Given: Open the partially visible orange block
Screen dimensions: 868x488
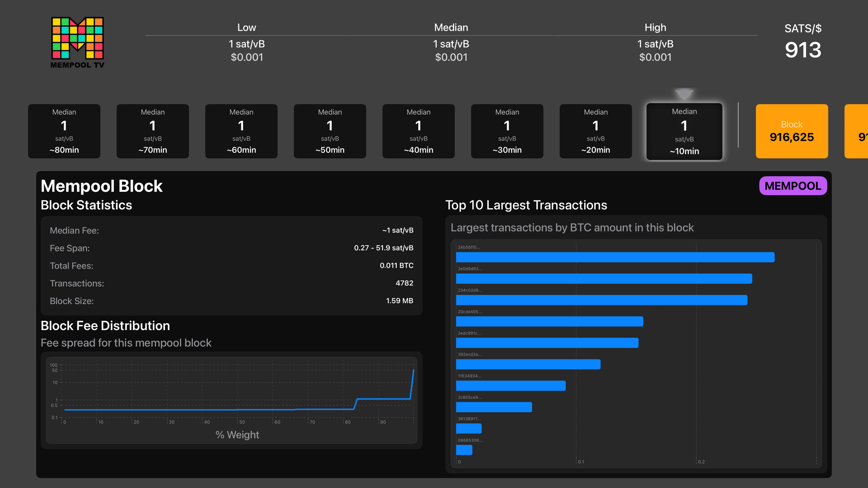Looking at the screenshot, I should point(857,131).
